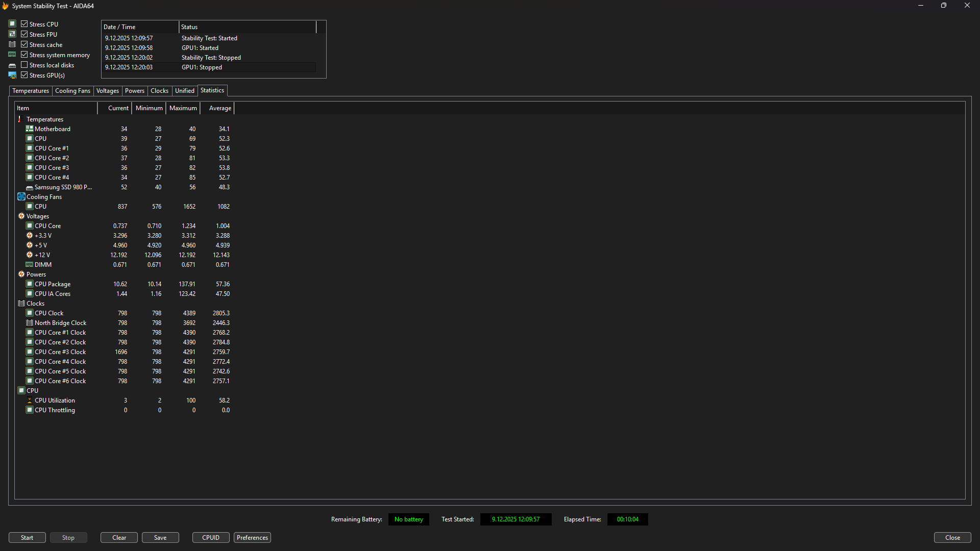
Task: Click the Samsung SSD 980 drive icon
Action: [30, 188]
